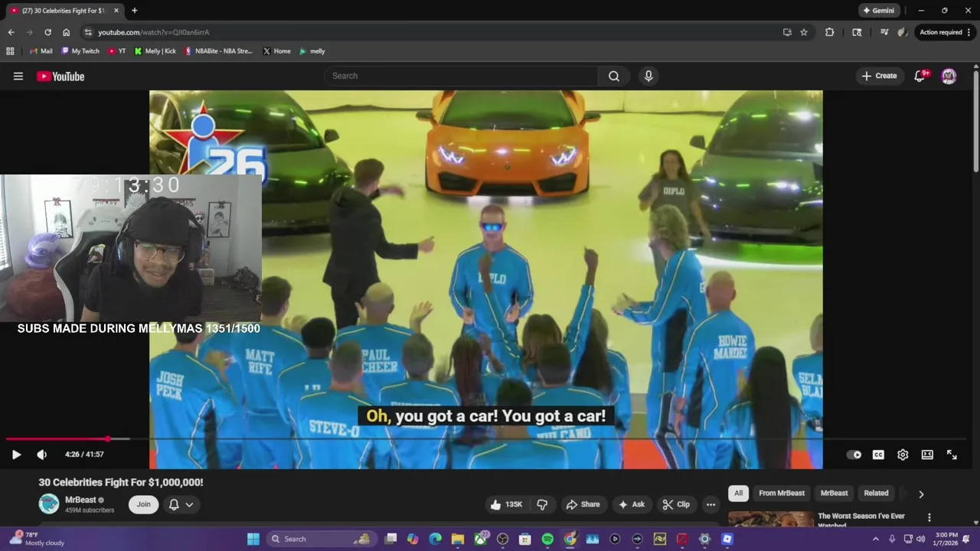
Task: Open The Worst Season I've Ever Watched video
Action: [861, 520]
